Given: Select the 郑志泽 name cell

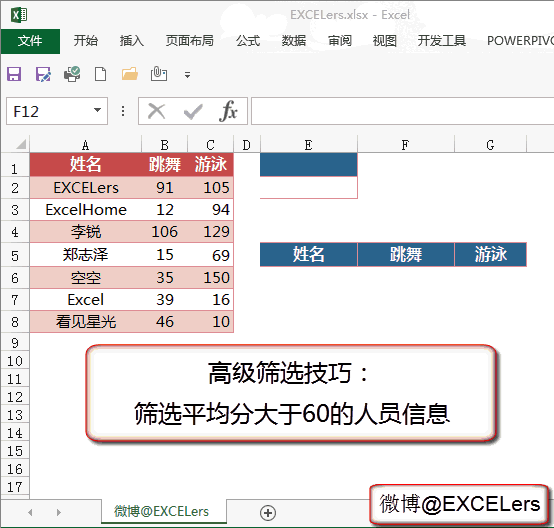Looking at the screenshot, I should click(x=86, y=254).
